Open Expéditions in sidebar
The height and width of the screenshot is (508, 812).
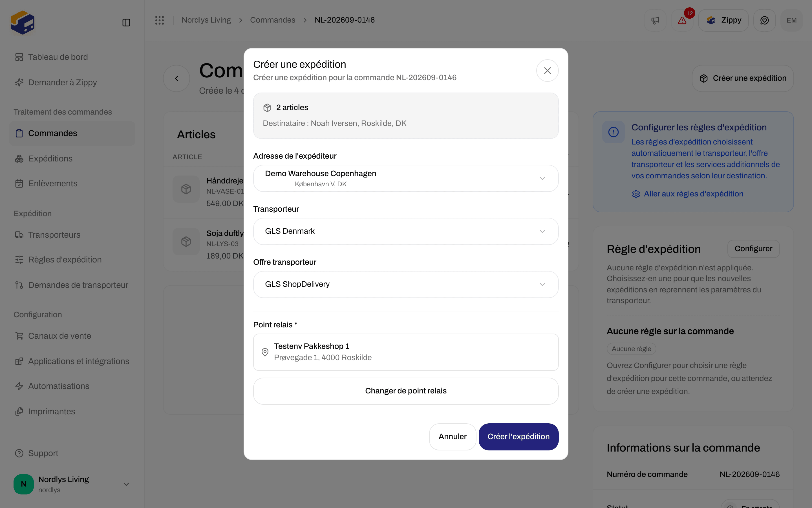point(72,159)
